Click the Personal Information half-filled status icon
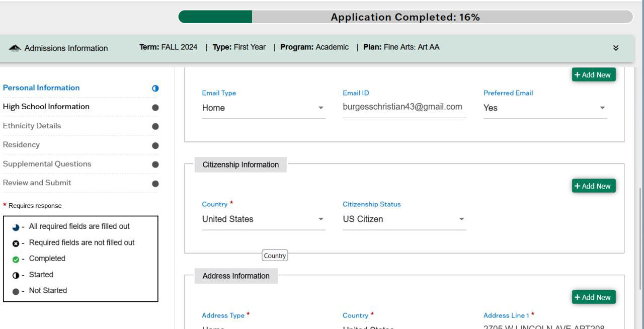Viewport: 644px width, 329px height. [x=155, y=88]
